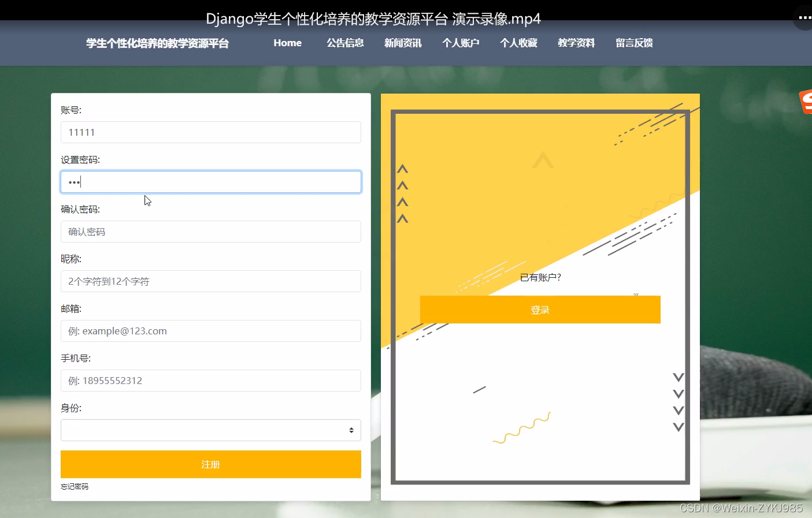Click the 账号: field label
Image resolution: width=812 pixels, height=518 pixels.
point(71,110)
